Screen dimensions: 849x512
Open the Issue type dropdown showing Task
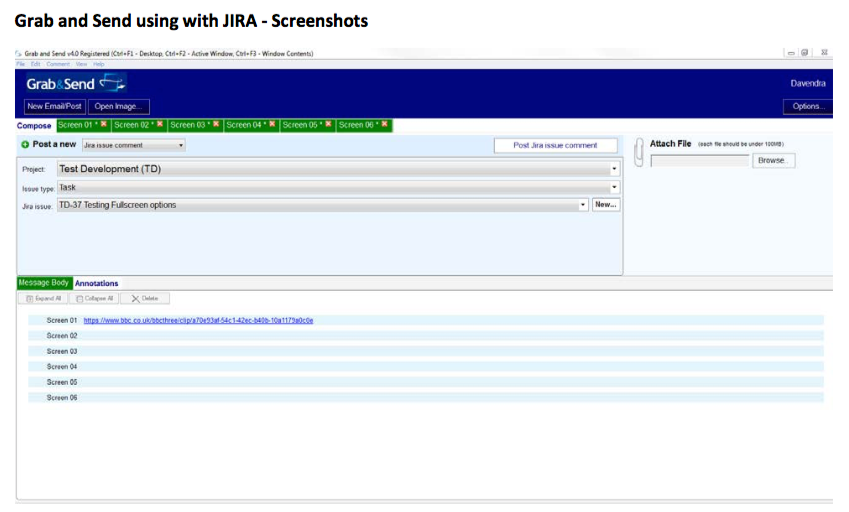[338, 187]
